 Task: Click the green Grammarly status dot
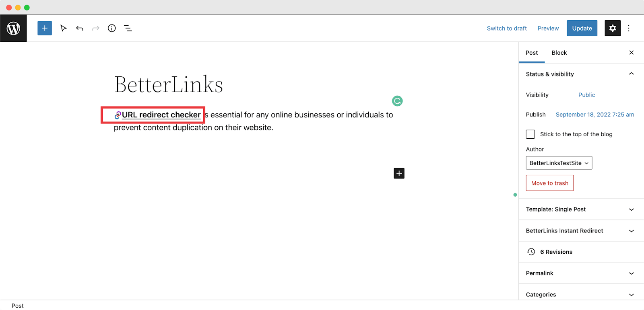[x=515, y=195]
